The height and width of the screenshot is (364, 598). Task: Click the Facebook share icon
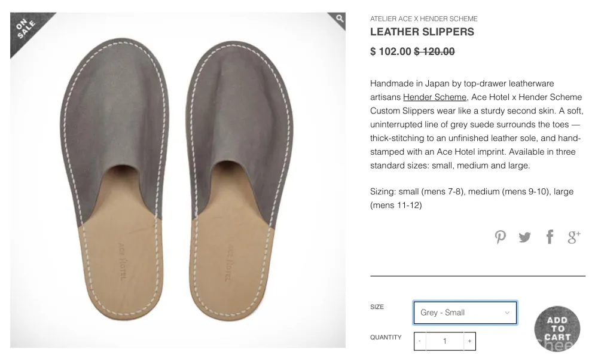pos(550,237)
